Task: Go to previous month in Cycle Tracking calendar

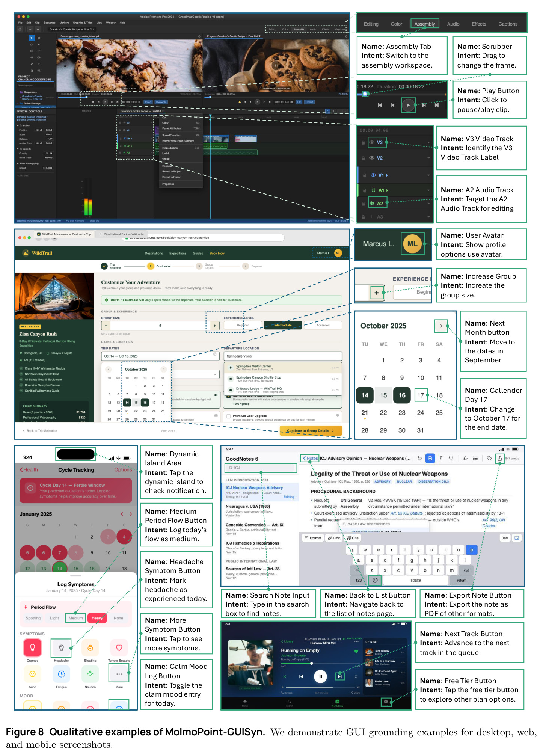Action: point(122,514)
